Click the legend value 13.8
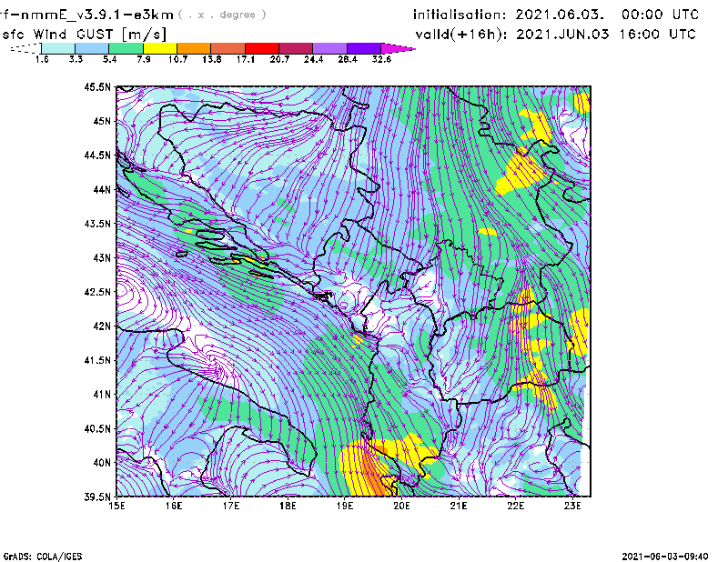Image resolution: width=728 pixels, height=562 pixels. 212,59
